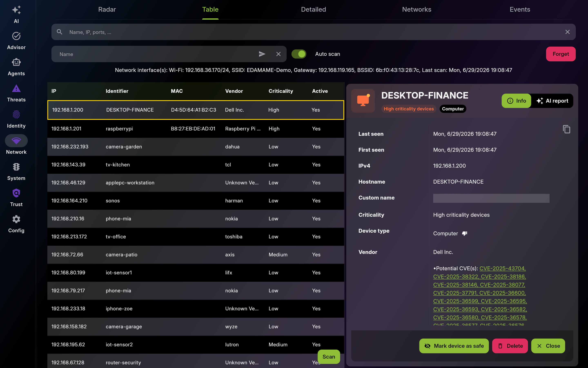The image size is (588, 368).
Task: Select the camera-patio row
Action: click(196, 255)
